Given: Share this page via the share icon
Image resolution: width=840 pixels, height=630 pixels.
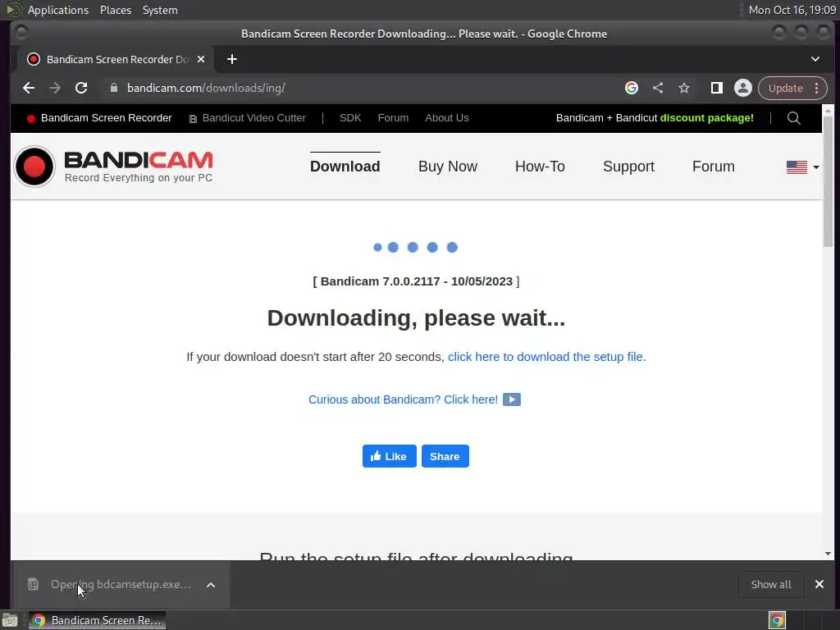Looking at the screenshot, I should coord(658,88).
